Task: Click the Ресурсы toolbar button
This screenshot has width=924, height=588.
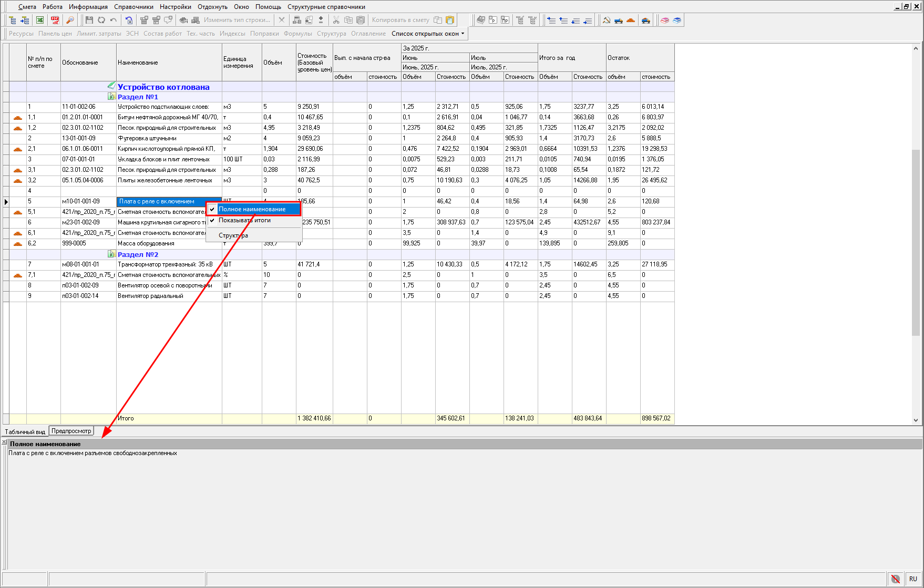Action: click(21, 34)
